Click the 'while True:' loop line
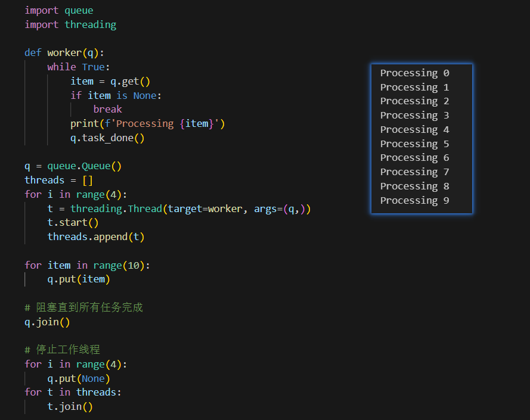 point(79,67)
